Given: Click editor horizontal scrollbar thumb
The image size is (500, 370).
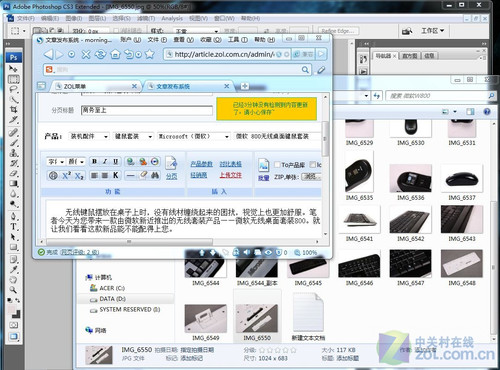Looking at the screenshot, I should pyautogui.click(x=129, y=242).
